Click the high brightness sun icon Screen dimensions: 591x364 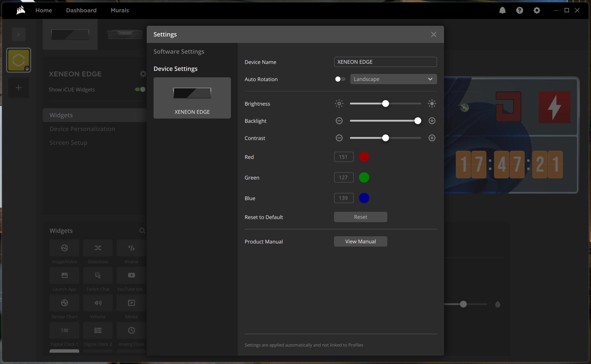tap(432, 104)
